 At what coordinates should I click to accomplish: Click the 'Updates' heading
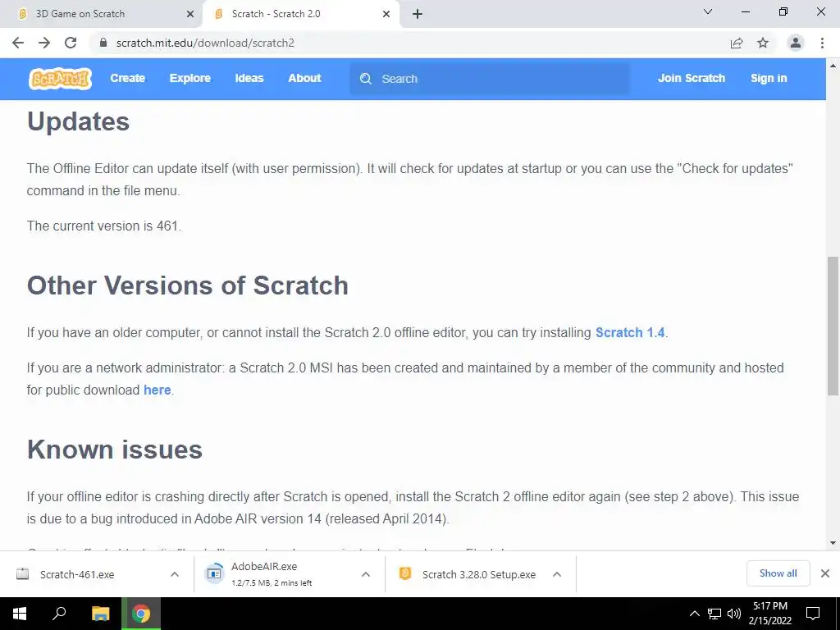coord(78,121)
